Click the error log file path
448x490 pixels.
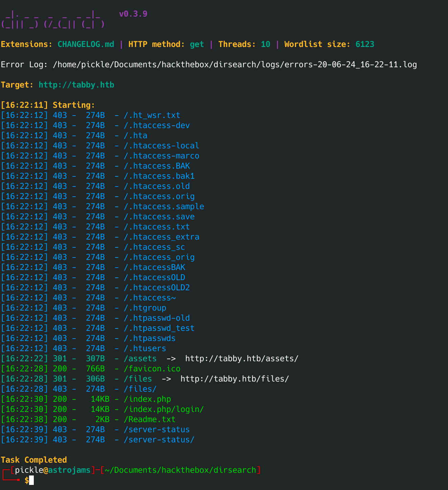[234, 65]
